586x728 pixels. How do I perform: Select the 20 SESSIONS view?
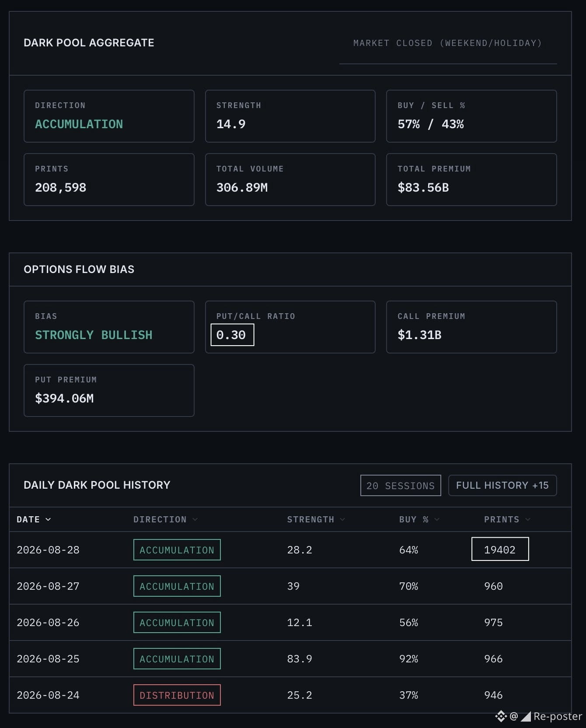tap(401, 486)
